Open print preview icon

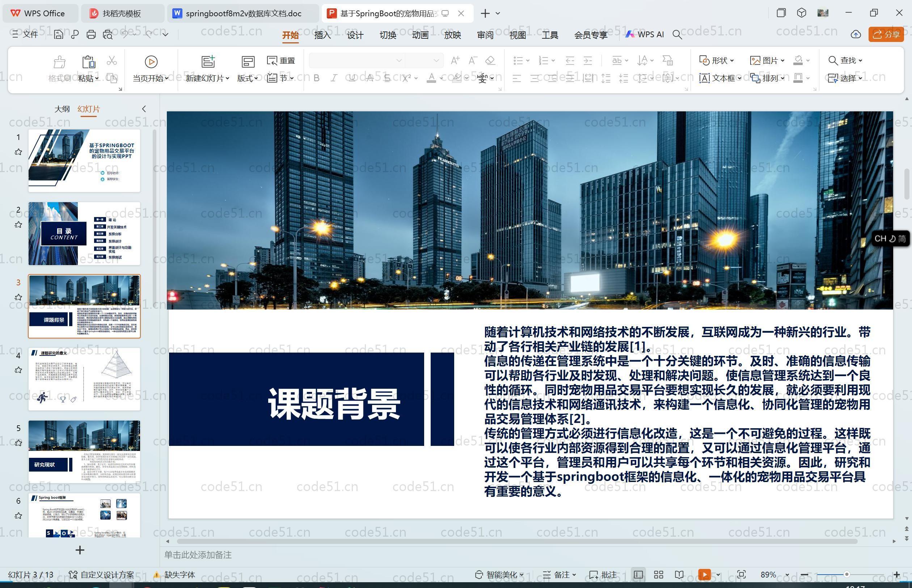(108, 35)
